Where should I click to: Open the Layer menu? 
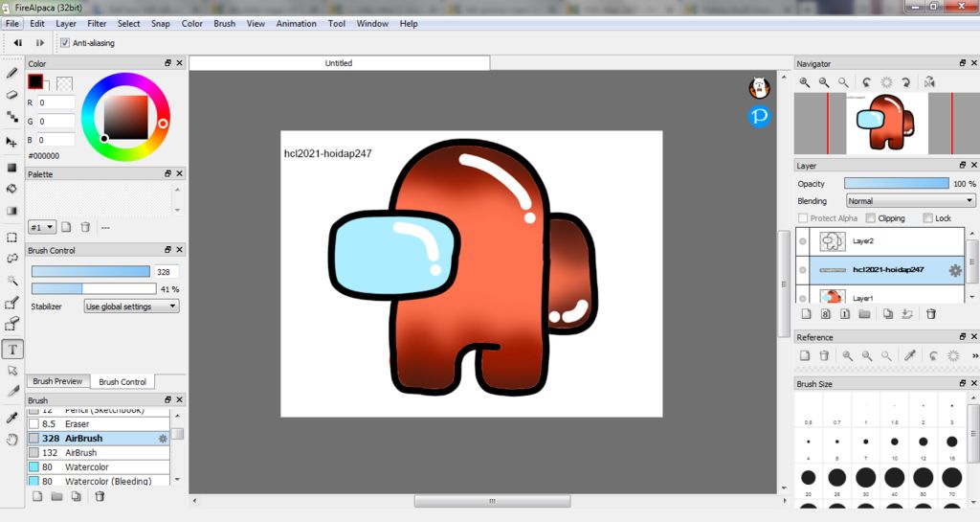click(x=66, y=24)
